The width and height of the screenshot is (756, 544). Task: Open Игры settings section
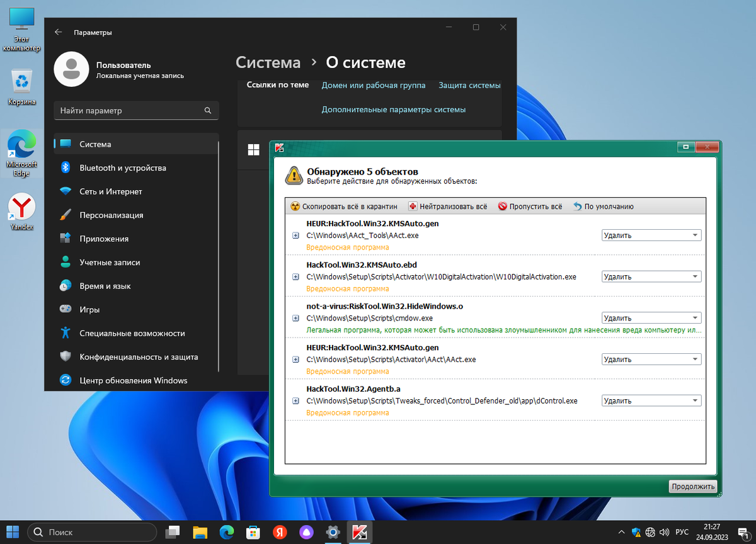[136, 310]
